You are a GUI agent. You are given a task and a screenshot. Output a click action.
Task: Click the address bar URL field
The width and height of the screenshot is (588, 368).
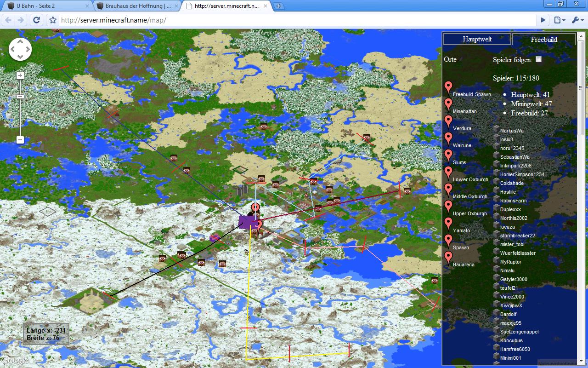[294, 20]
